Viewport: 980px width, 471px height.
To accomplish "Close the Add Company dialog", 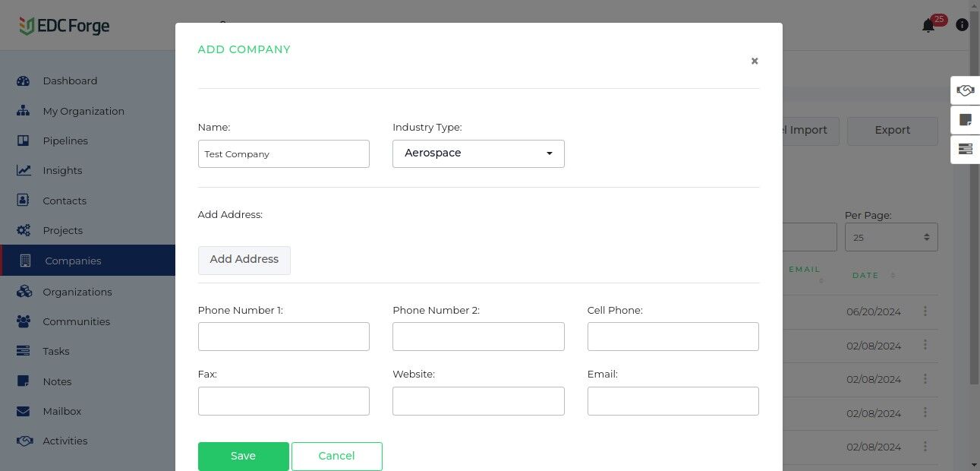I will coord(755,61).
